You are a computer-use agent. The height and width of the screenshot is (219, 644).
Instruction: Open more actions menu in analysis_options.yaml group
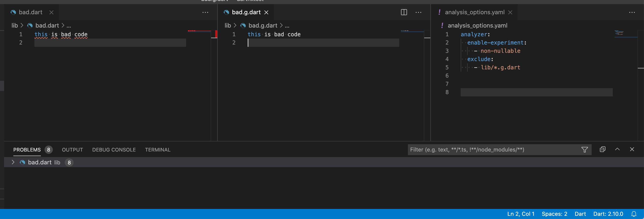pyautogui.click(x=632, y=12)
